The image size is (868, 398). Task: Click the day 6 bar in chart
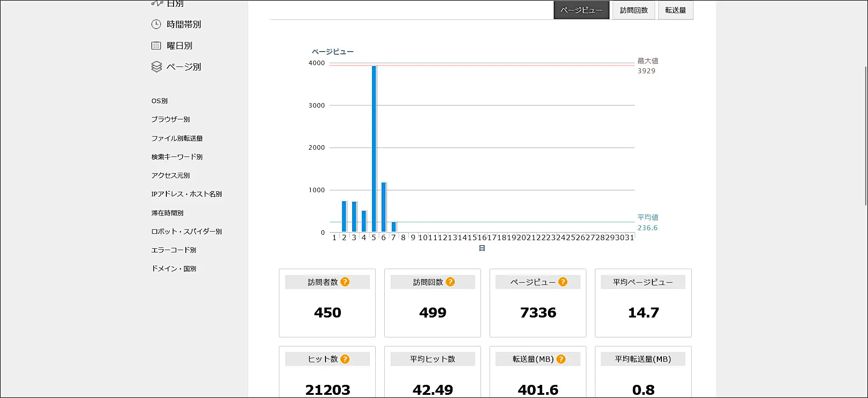click(383, 207)
